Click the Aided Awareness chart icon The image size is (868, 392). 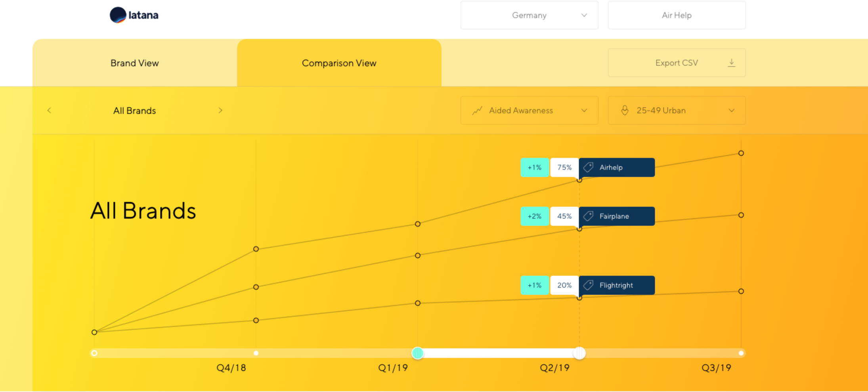click(477, 111)
